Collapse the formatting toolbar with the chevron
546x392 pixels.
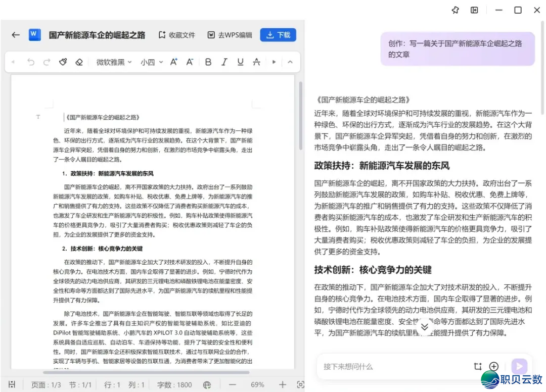pos(290,62)
